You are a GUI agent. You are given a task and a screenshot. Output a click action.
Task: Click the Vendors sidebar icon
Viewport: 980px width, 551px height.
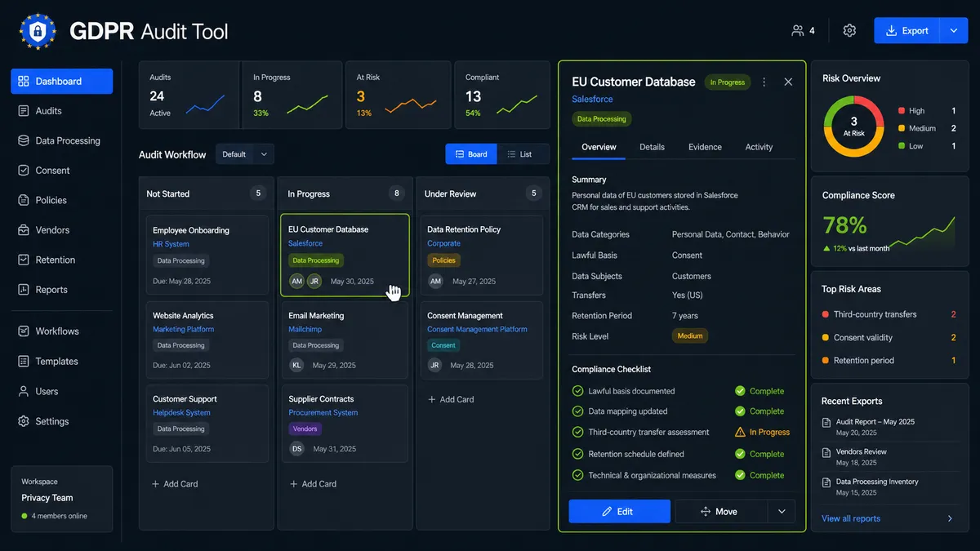[23, 230]
